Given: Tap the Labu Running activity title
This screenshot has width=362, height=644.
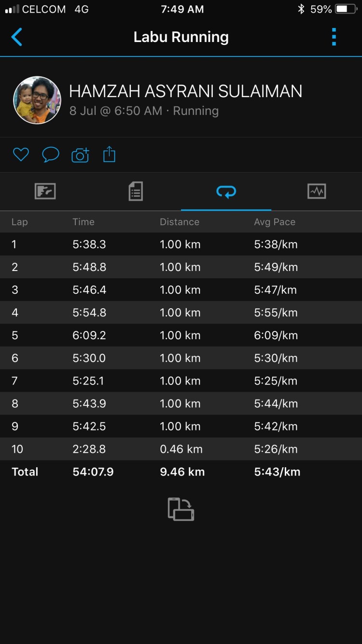Looking at the screenshot, I should [181, 37].
